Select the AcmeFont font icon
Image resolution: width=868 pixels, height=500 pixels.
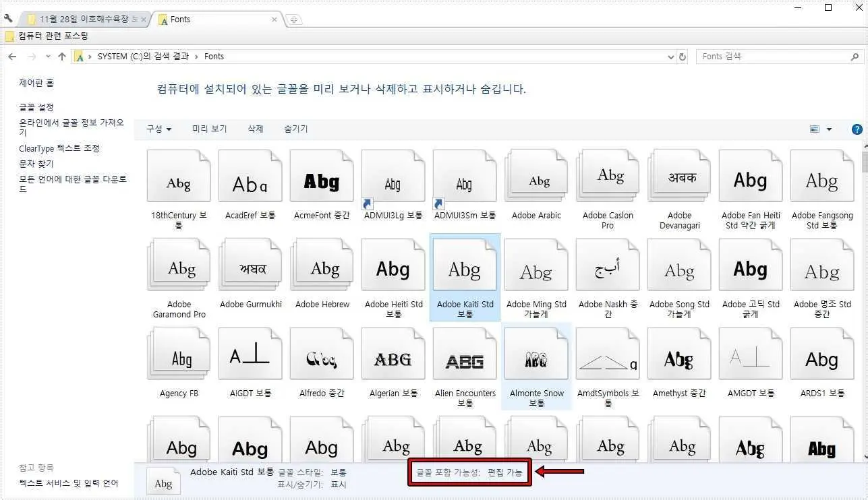coord(322,176)
